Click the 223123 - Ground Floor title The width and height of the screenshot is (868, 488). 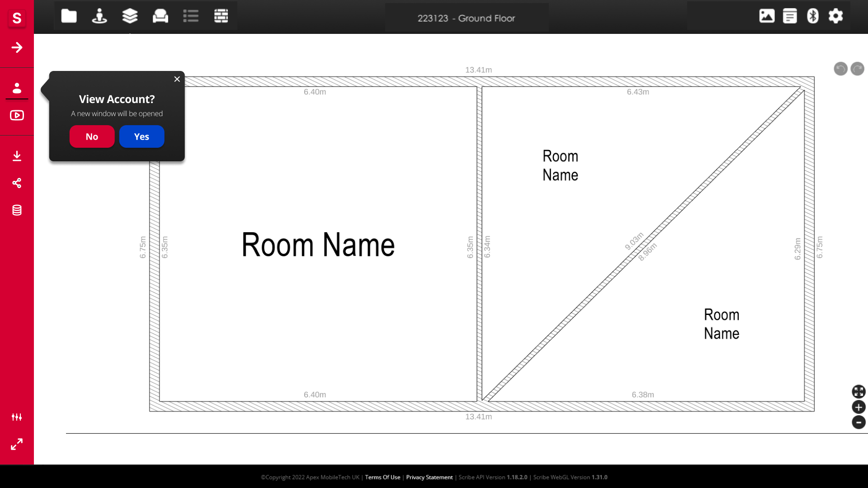pos(466,18)
